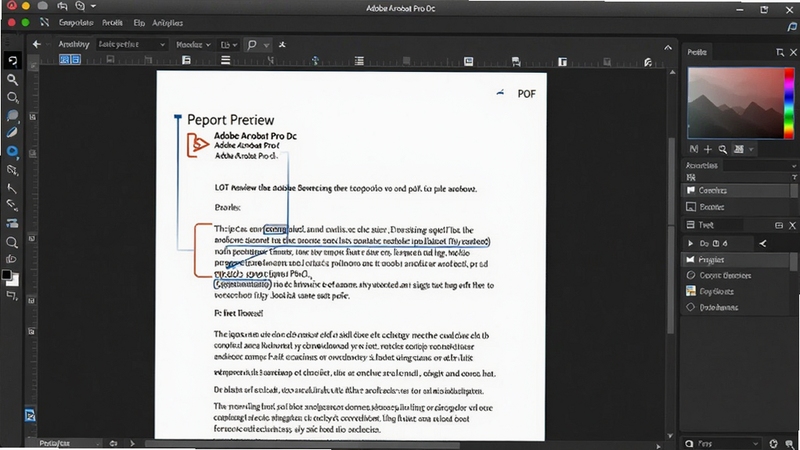Go back using the left arrow button
Viewport: 800px width, 450px height.
point(37,44)
